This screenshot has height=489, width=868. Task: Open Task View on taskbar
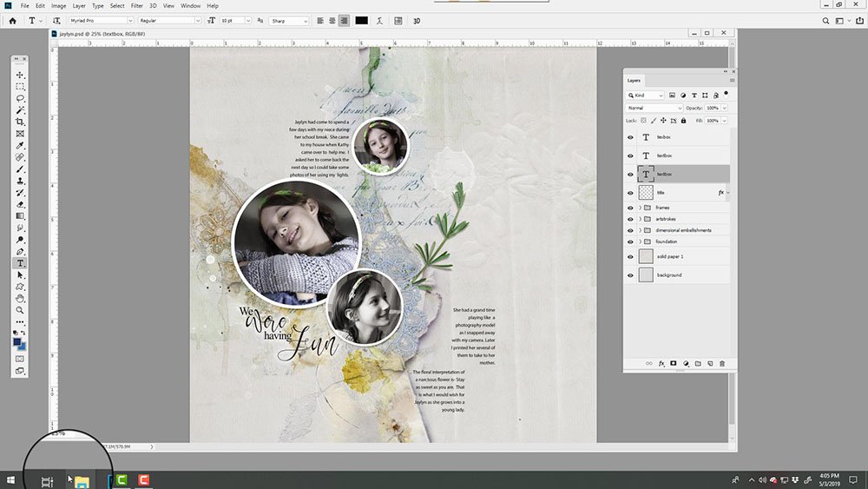coord(47,481)
